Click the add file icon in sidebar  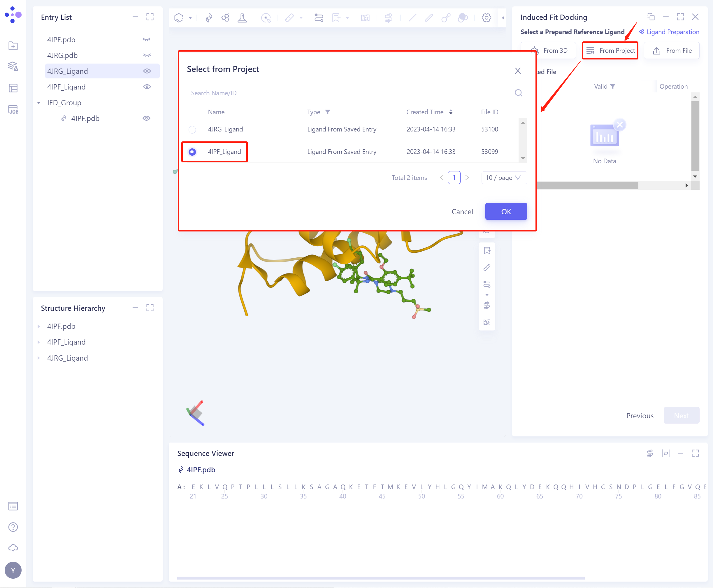[x=13, y=46]
